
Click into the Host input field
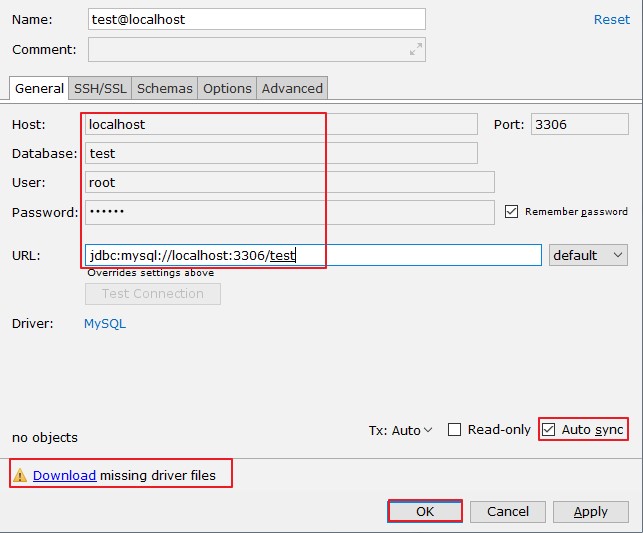tap(280, 125)
